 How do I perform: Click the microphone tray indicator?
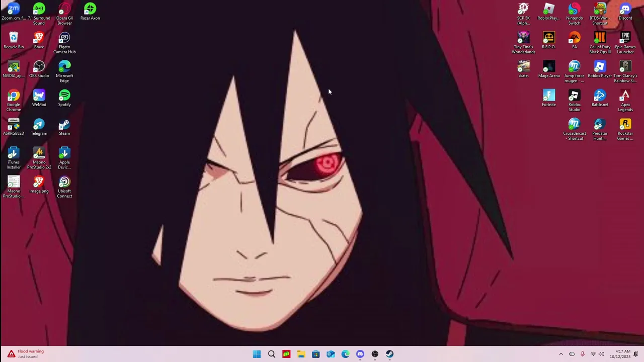[x=583, y=354]
